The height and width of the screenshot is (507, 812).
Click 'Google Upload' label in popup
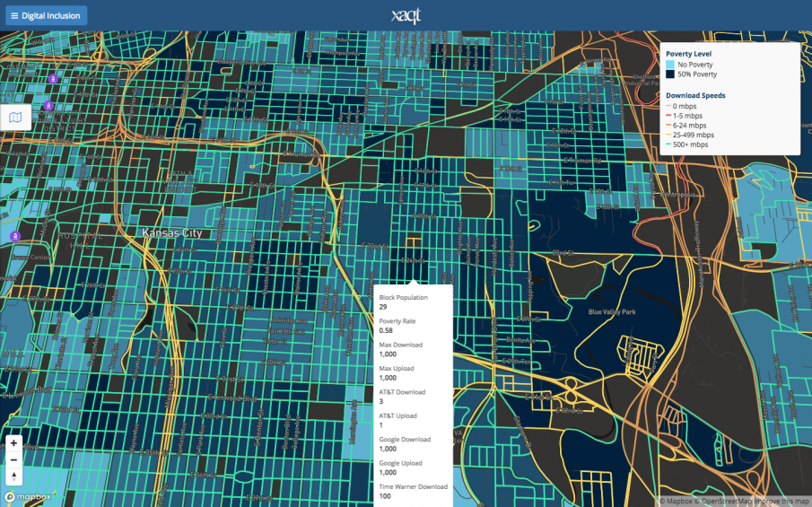click(x=401, y=464)
